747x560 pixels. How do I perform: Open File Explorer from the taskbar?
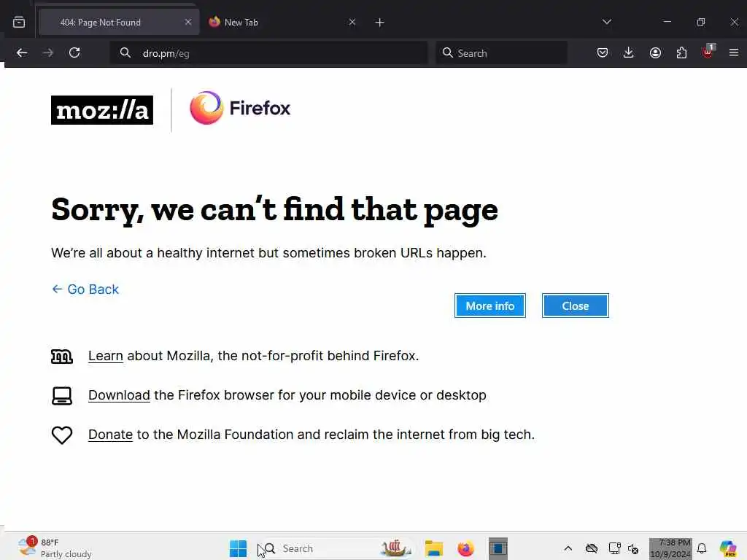tap(434, 548)
